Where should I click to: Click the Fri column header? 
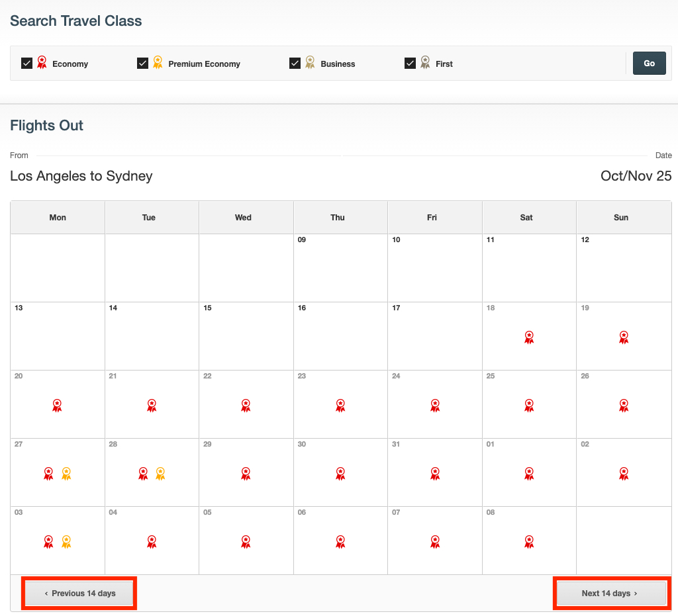coord(435,217)
